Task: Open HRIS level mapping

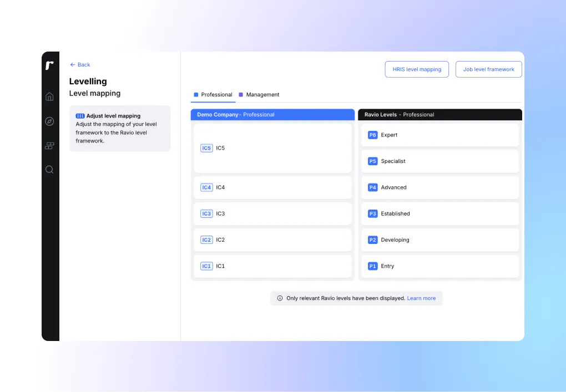Action: [417, 69]
